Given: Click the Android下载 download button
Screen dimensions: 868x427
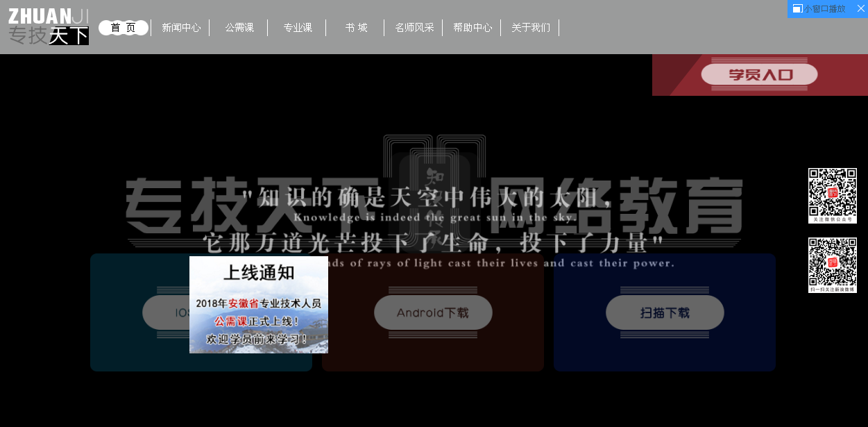Looking at the screenshot, I should pos(433,312).
